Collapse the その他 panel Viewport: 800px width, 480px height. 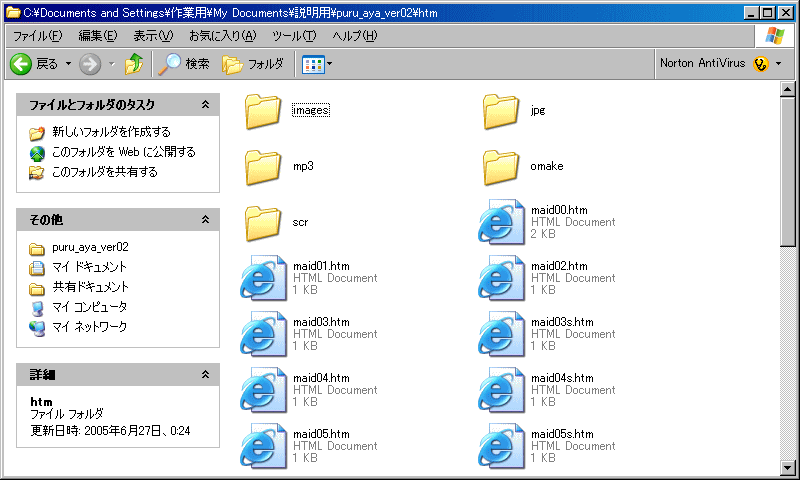click(x=205, y=219)
